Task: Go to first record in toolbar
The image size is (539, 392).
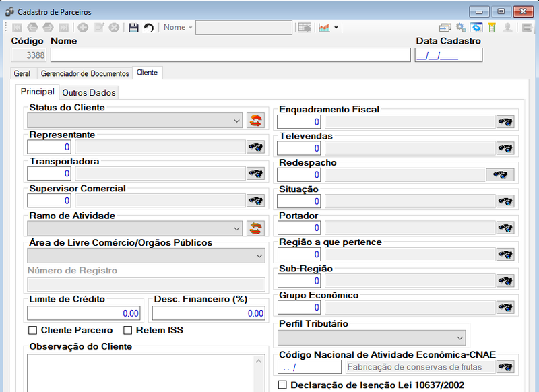Action: 17,27
